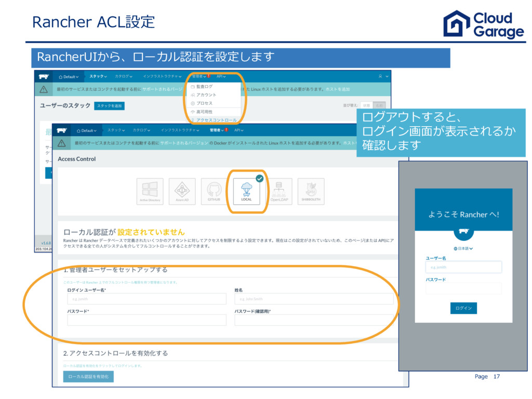Image resolution: width=532 pixels, height=399 pixels.
Task: Select the Shibboleth auth provider icon
Action: (x=311, y=191)
